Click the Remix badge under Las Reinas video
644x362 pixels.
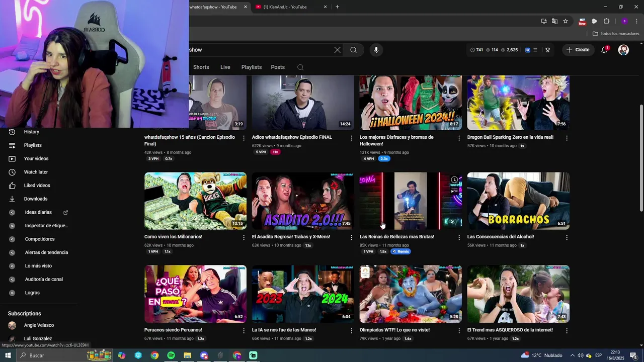(400, 251)
